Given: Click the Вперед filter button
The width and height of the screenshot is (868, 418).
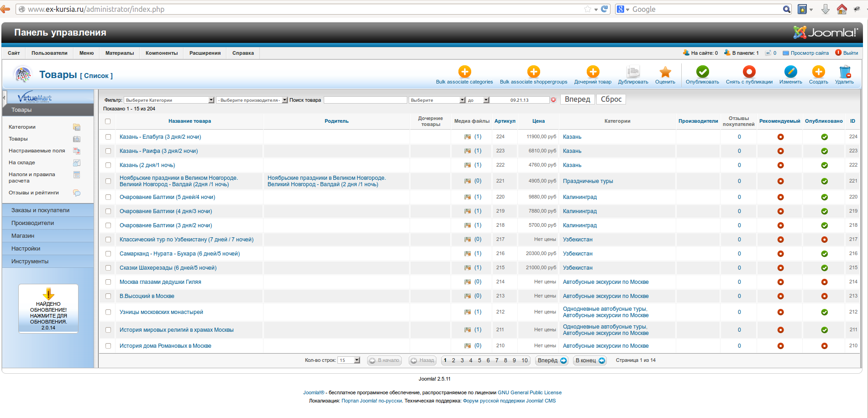Looking at the screenshot, I should click(x=577, y=99).
